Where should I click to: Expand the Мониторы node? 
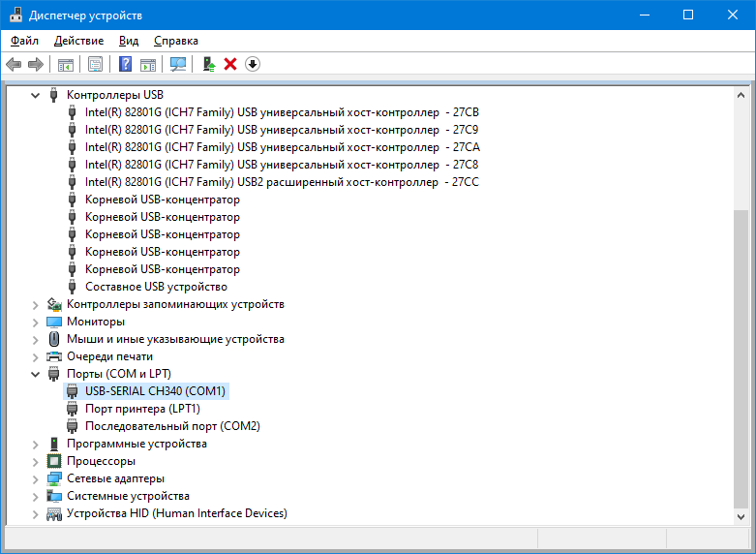coord(35,322)
